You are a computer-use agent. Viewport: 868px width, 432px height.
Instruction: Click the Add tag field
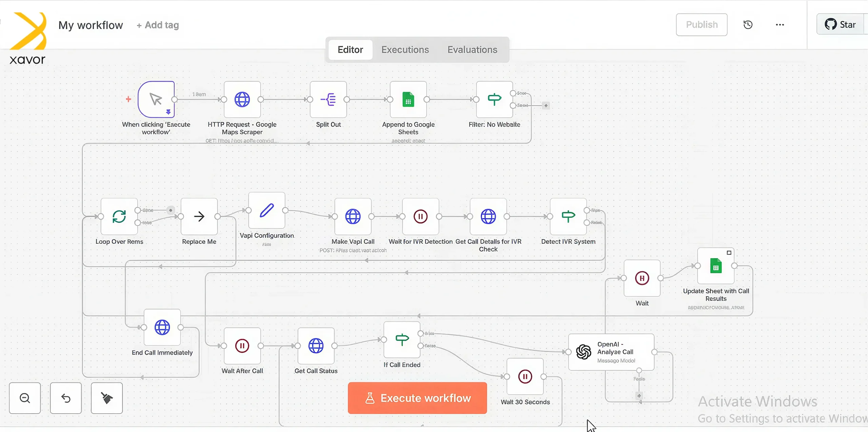tap(158, 25)
